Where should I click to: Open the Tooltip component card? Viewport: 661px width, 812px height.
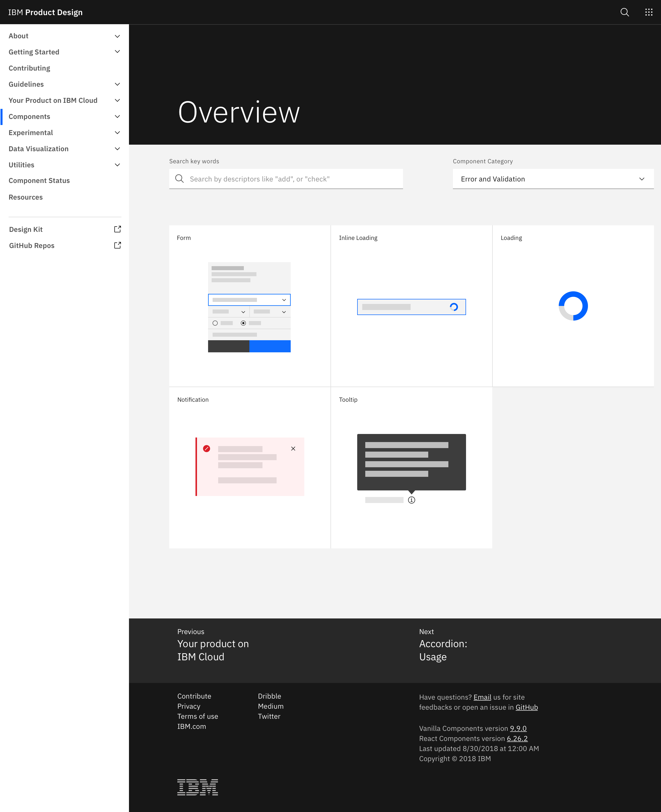[x=411, y=468]
